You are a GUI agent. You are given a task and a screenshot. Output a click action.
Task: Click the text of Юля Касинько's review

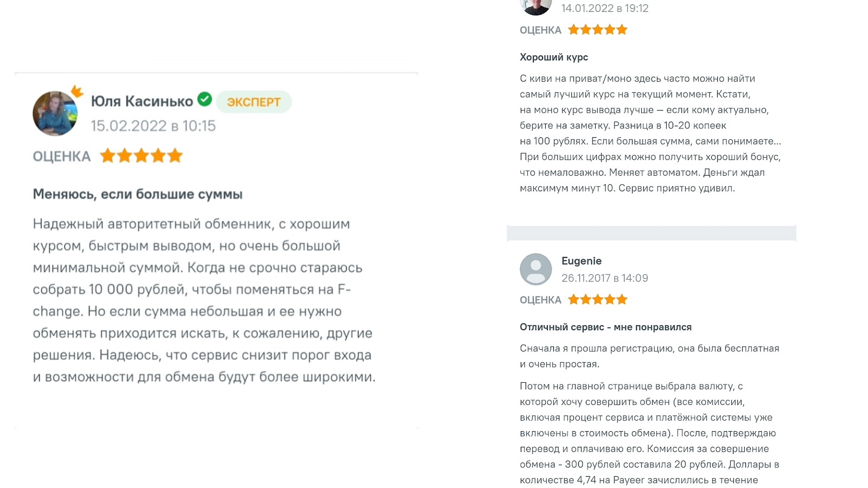coord(203,300)
